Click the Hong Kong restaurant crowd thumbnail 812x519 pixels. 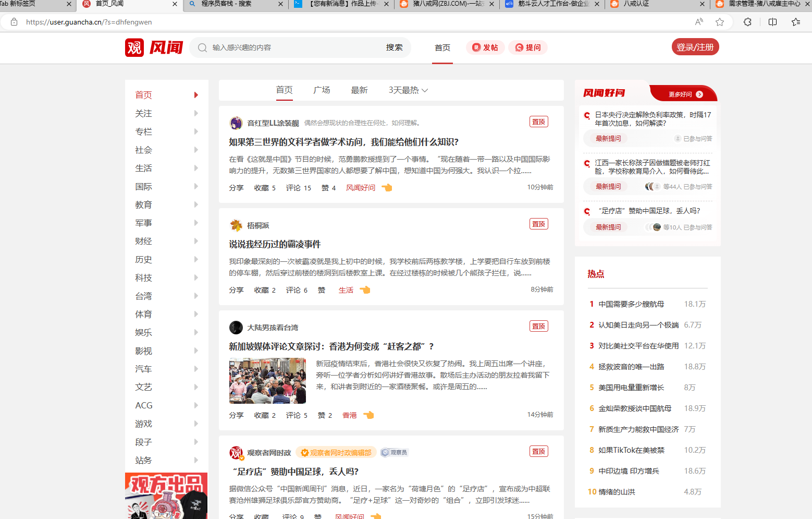point(267,381)
